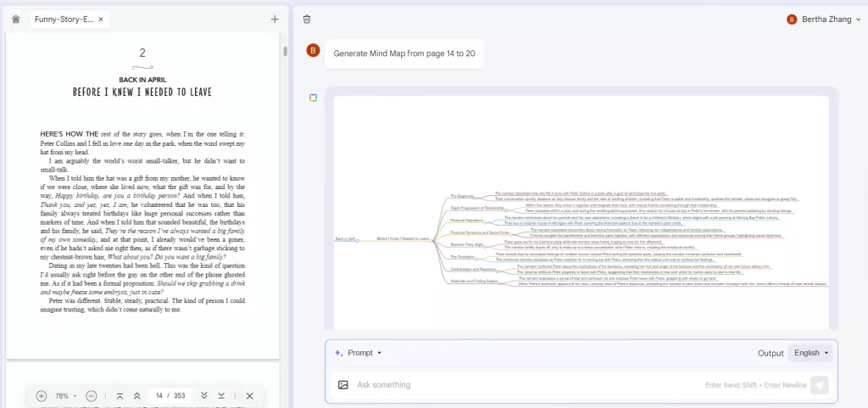868x408 pixels.
Task: Delete chat using the trash icon
Action: 307,19
